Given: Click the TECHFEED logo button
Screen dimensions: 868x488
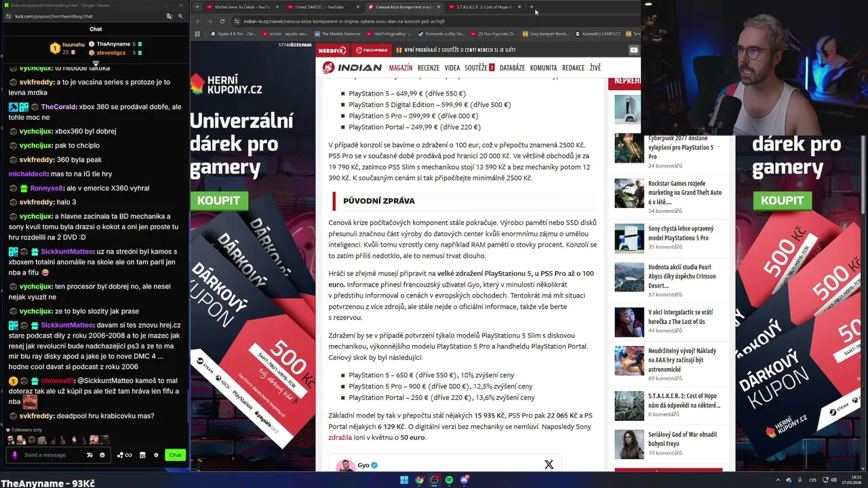Looking at the screenshot, I should tap(371, 50).
